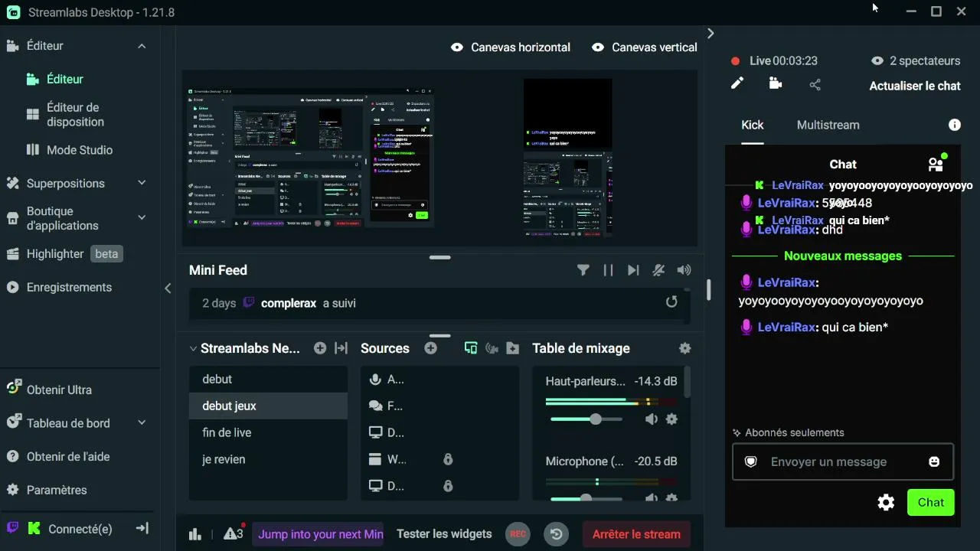Image resolution: width=980 pixels, height=551 pixels.
Task: Collapse the Éditeur section chevron
Action: click(142, 46)
